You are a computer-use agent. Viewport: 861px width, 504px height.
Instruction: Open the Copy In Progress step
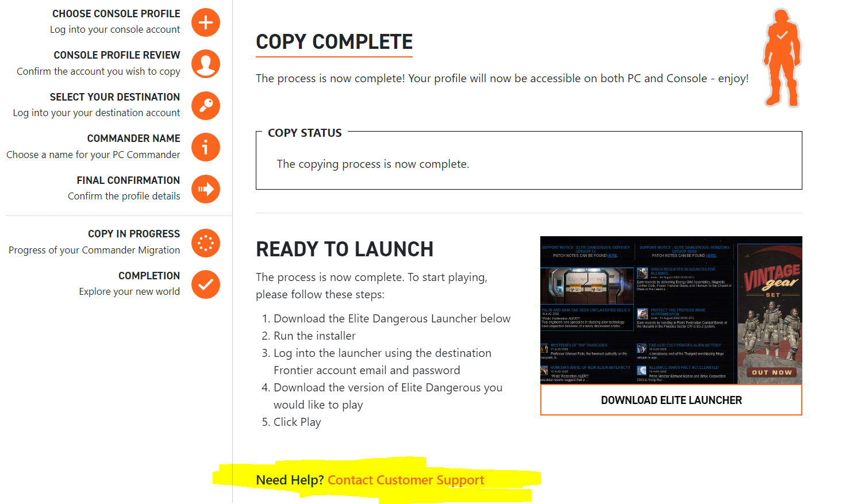click(133, 234)
